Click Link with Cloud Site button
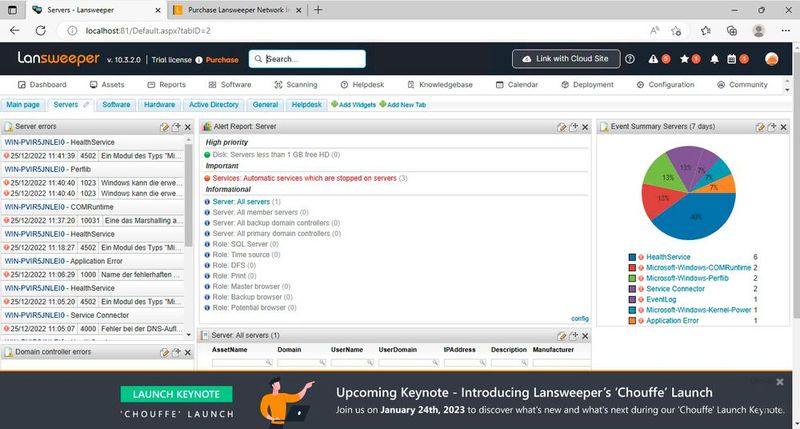 [566, 59]
